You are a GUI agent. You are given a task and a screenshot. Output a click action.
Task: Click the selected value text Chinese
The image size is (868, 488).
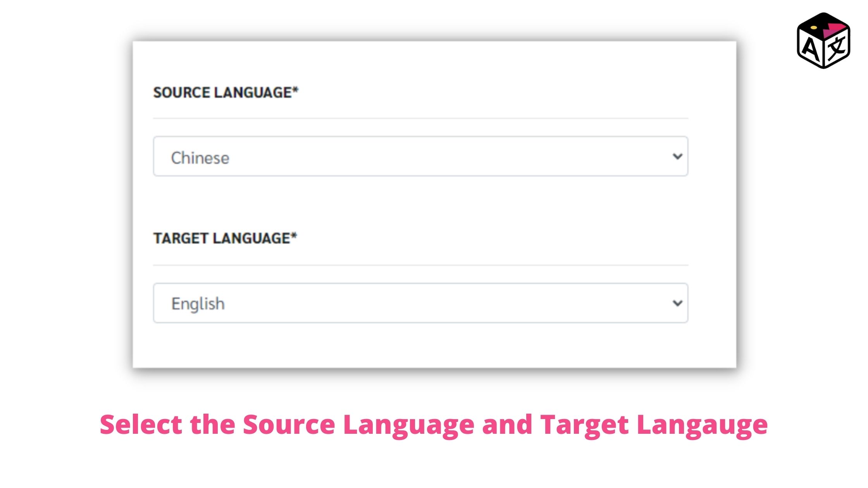[x=200, y=158]
